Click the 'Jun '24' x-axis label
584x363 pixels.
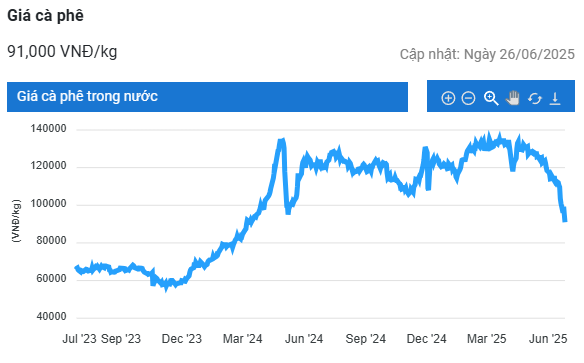(304, 339)
